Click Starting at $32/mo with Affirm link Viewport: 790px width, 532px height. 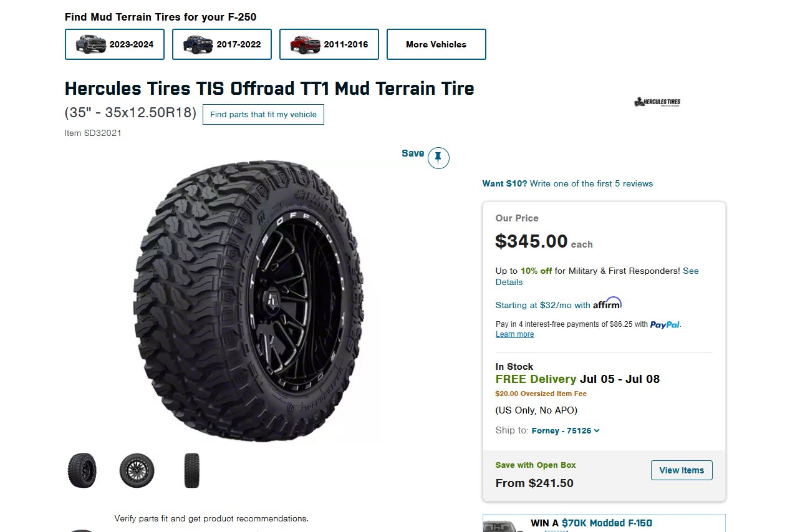point(559,304)
